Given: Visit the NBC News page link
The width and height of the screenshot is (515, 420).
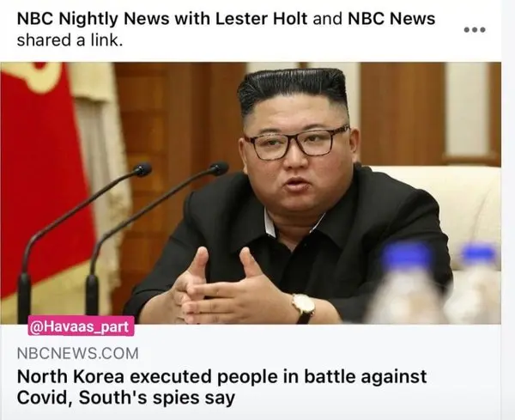Looking at the screenshot, I should tap(391, 18).
